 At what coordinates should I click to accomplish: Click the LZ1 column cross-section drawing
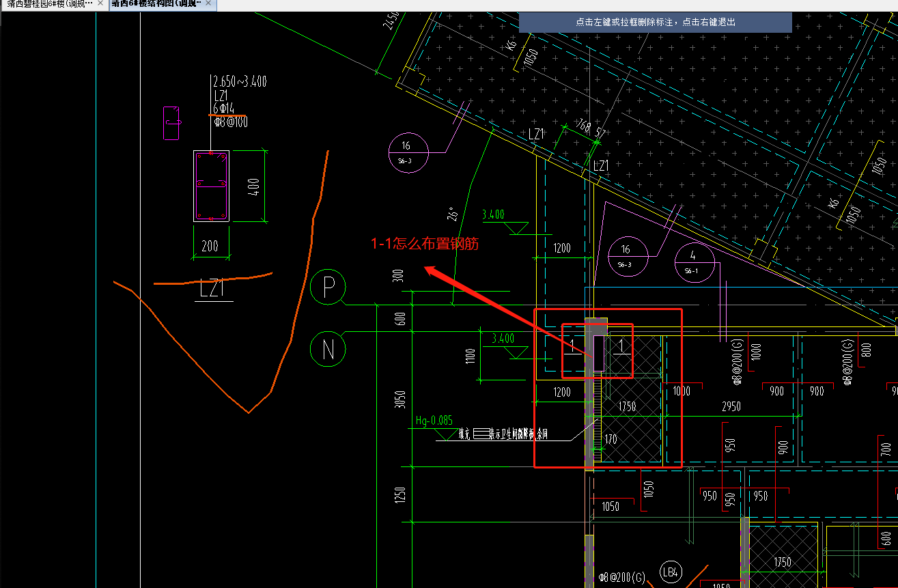pyautogui.click(x=211, y=186)
